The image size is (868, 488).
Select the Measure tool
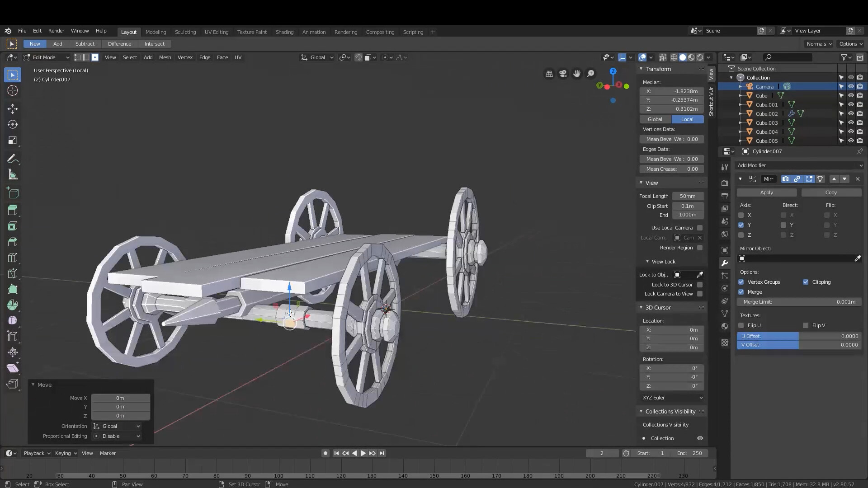pos(13,175)
